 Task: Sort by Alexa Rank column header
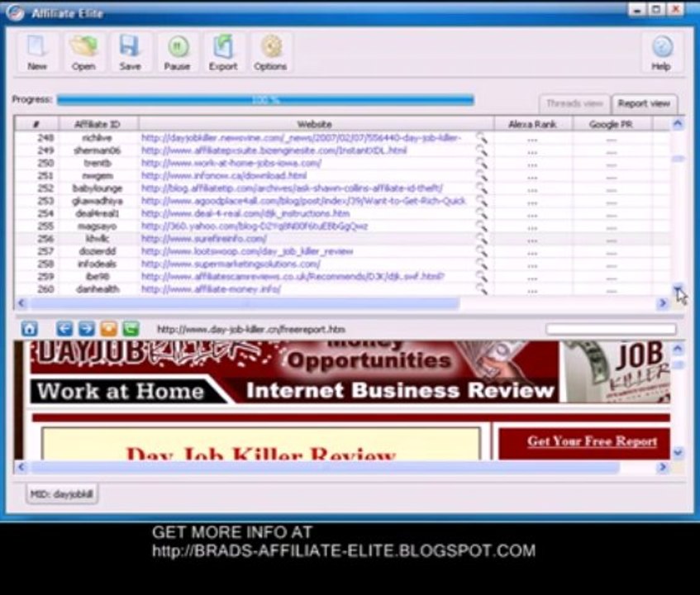pos(532,124)
